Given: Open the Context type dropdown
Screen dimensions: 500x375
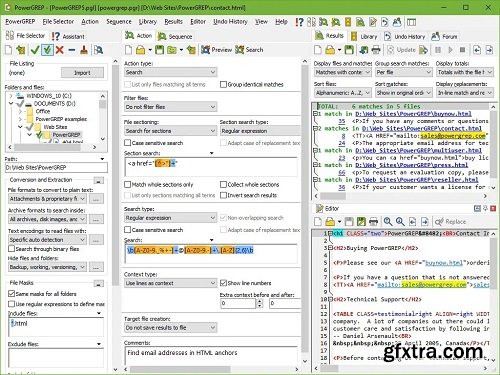Looking at the screenshot, I should [x=170, y=283].
